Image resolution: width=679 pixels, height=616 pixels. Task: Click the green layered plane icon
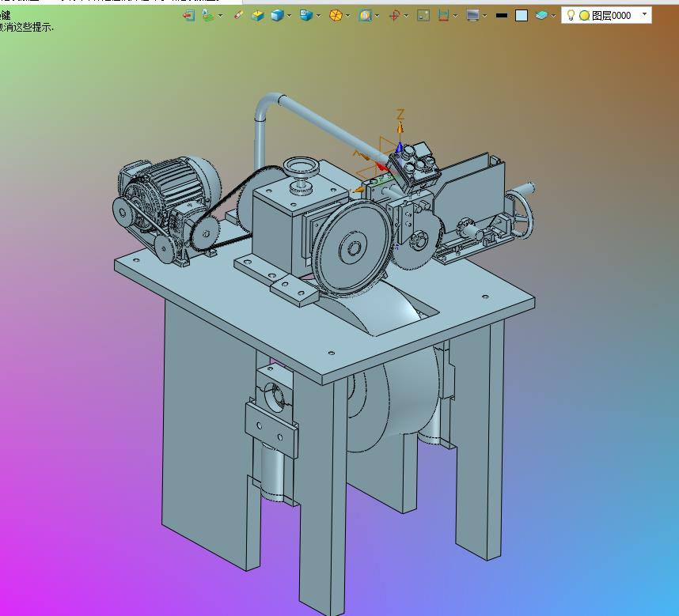(208, 16)
